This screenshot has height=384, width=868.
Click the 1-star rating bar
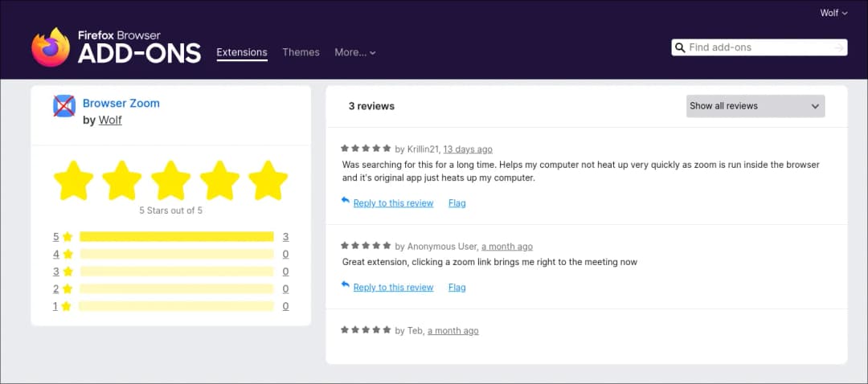177,306
